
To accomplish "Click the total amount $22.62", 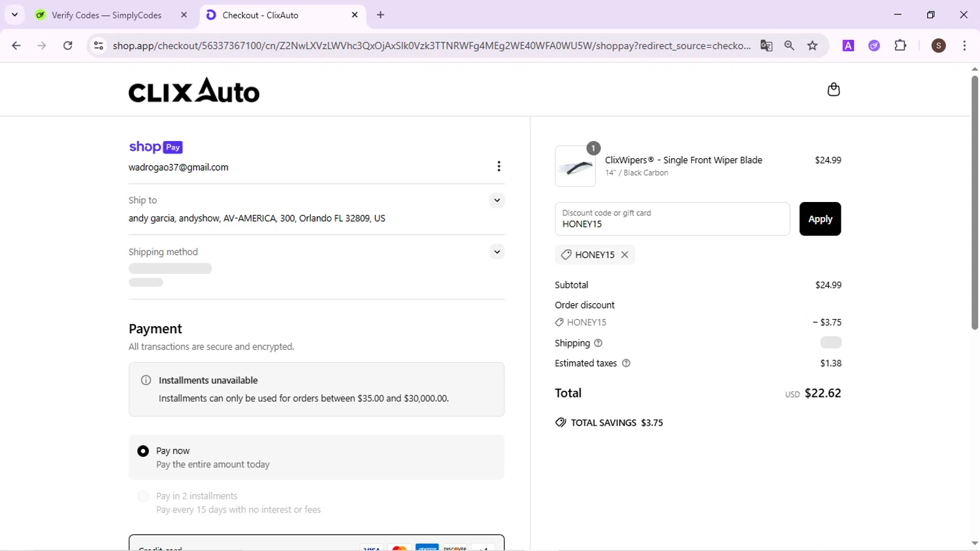I will click(823, 393).
